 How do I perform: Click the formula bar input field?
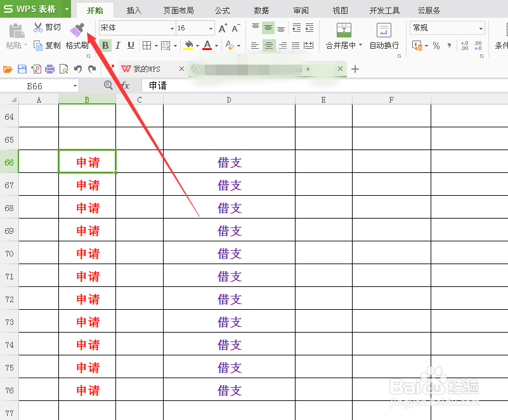[325, 86]
